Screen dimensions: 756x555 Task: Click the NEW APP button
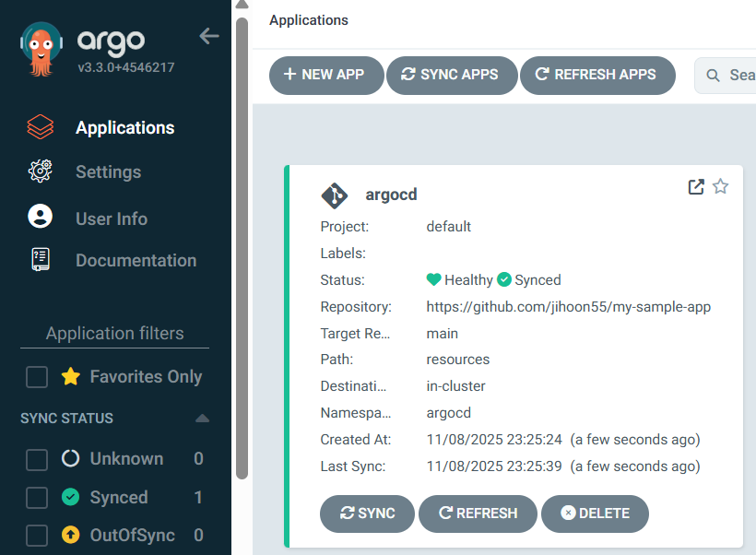(326, 76)
